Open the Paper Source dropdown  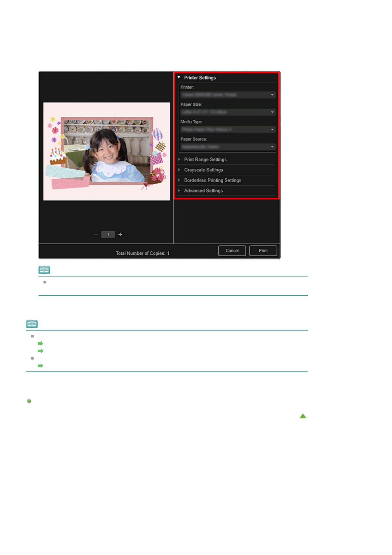pos(228,147)
